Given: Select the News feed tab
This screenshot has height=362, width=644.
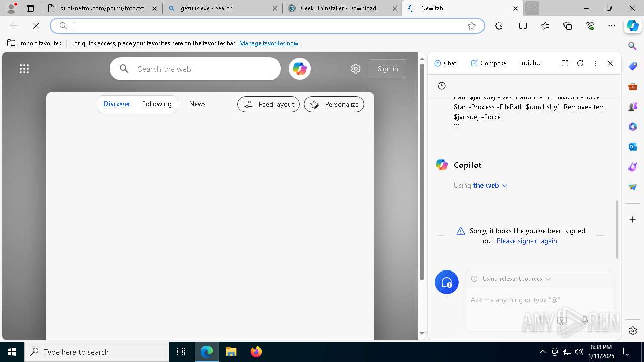Looking at the screenshot, I should coord(197,104).
